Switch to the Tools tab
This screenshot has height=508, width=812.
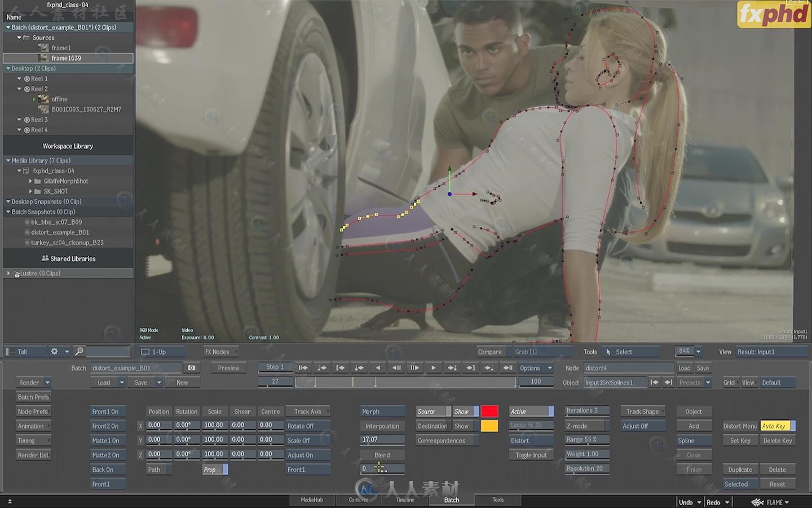(498, 500)
